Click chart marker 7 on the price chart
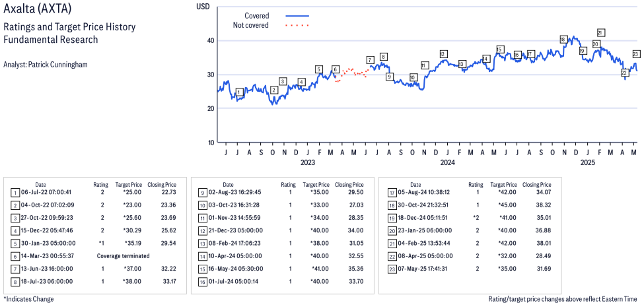This screenshot has height=303, width=644. pyautogui.click(x=370, y=59)
